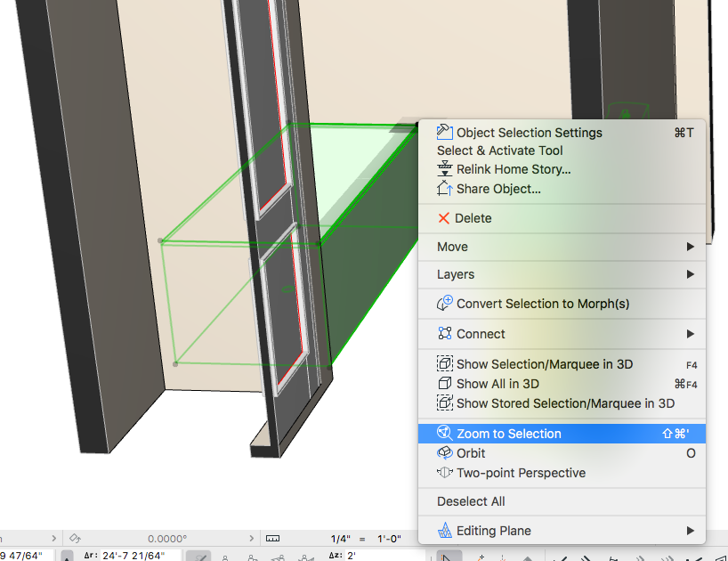This screenshot has width=728, height=561.
Task: Choose Show Selection/Marquee in 3D
Action: [x=562, y=364]
